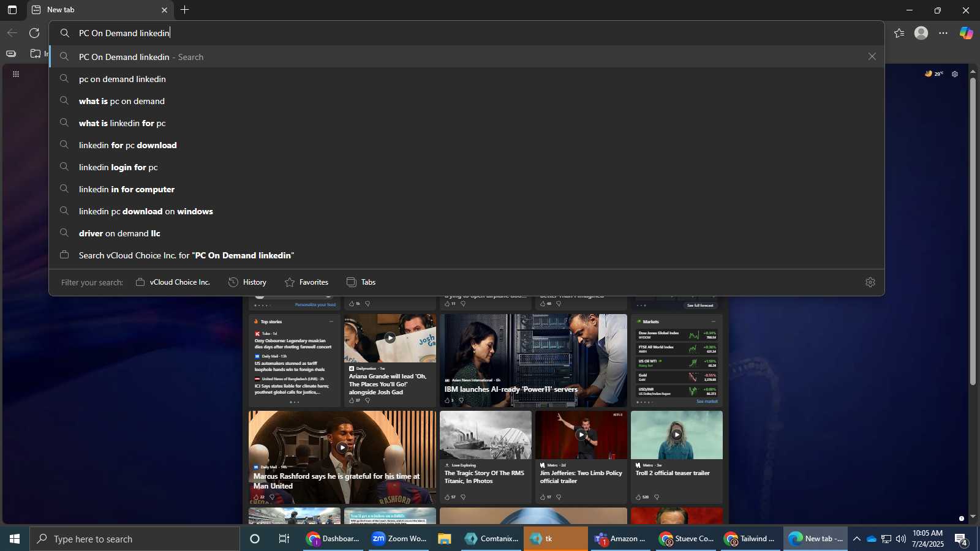Select suggestion 'linkedin for pc download'
Screen dimensions: 980x551
point(467,145)
